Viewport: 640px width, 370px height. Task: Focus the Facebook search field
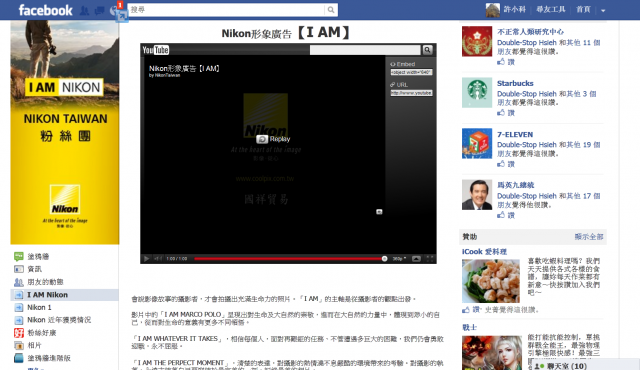[x=227, y=10]
